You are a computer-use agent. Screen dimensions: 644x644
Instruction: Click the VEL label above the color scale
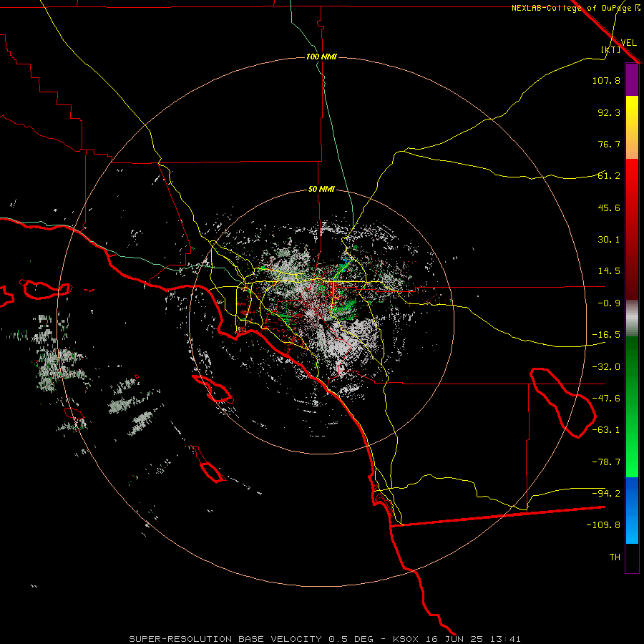(x=628, y=42)
